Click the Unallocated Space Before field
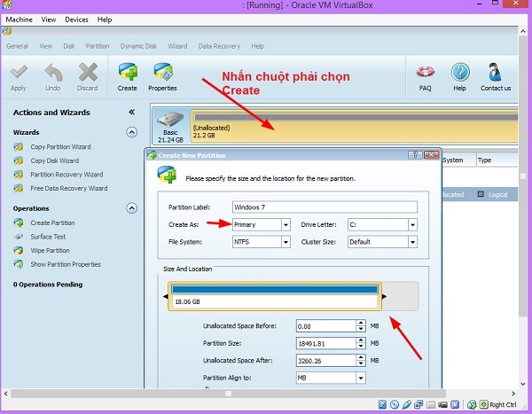This screenshot has height=414, width=532. coord(326,326)
